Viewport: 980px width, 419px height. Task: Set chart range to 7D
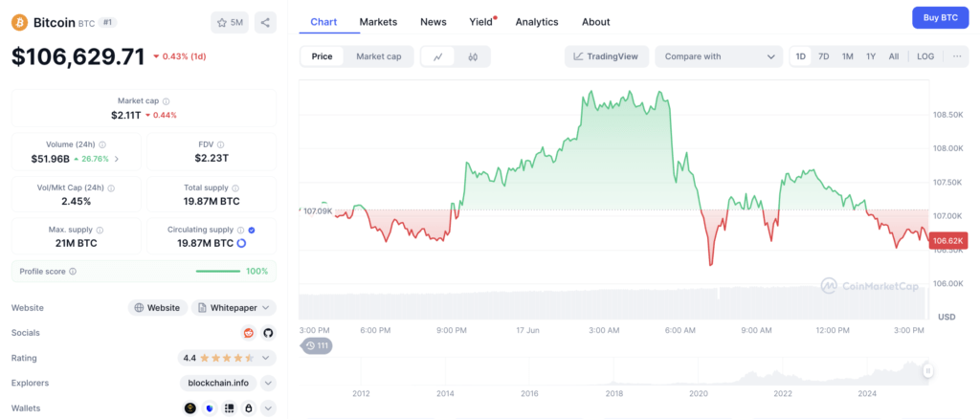click(824, 56)
